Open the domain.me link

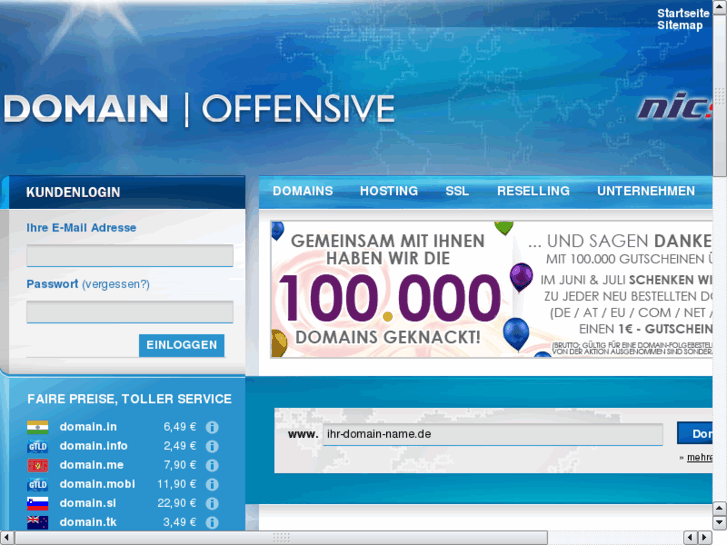[91, 465]
